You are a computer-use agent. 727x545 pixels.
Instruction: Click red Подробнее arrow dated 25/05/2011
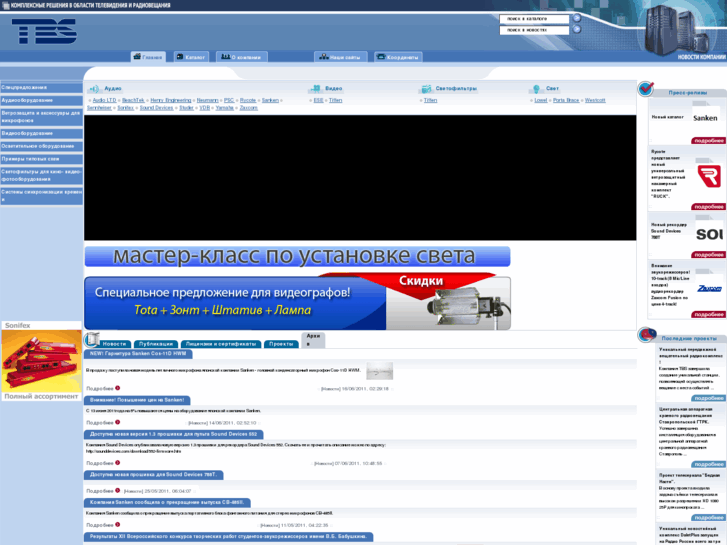tap(117, 490)
